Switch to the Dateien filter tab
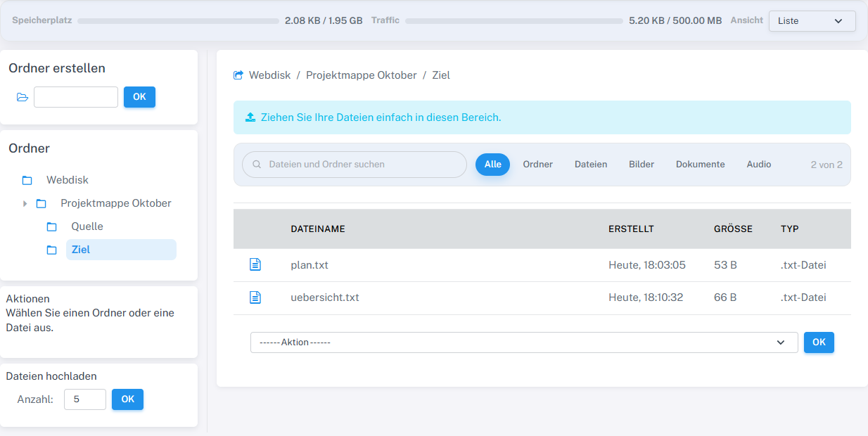This screenshot has width=868, height=436. click(x=591, y=165)
